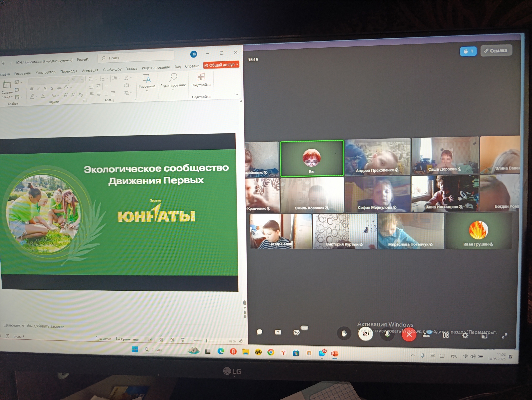532x400 pixels.
Task: Click the font color A swatch
Action: [43, 96]
